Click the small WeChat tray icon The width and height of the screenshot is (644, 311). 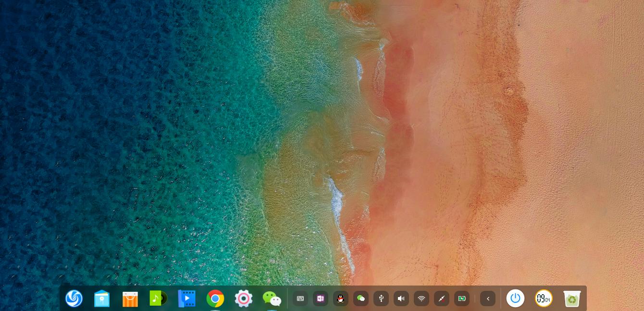(361, 299)
